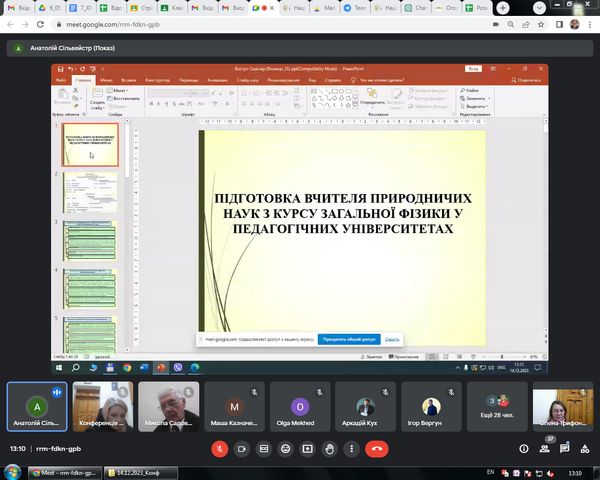600x480 pixels.
Task: Open meeting details info icon
Action: [524, 449]
